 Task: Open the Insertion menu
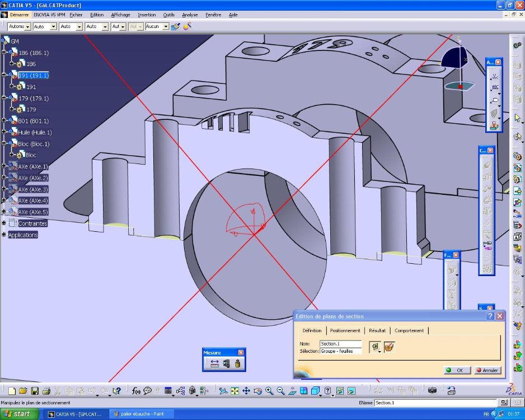(147, 15)
